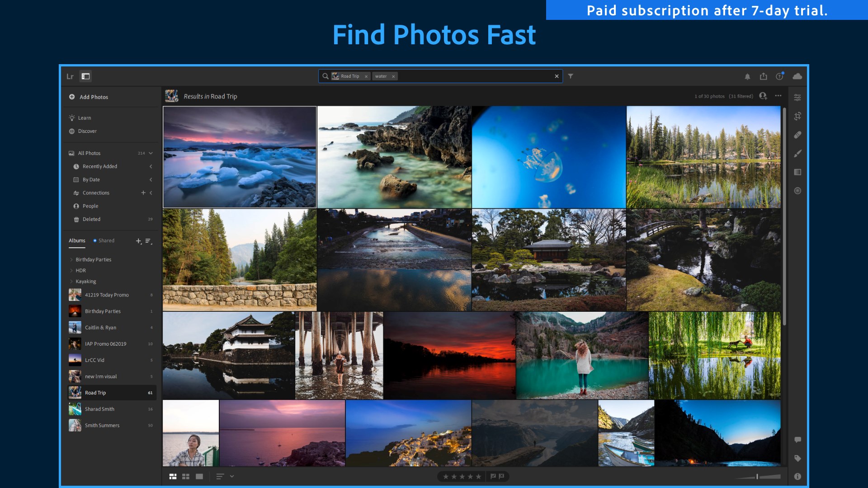The image size is (868, 488).
Task: Adjust the thumbnail size slider
Action: [x=757, y=476]
